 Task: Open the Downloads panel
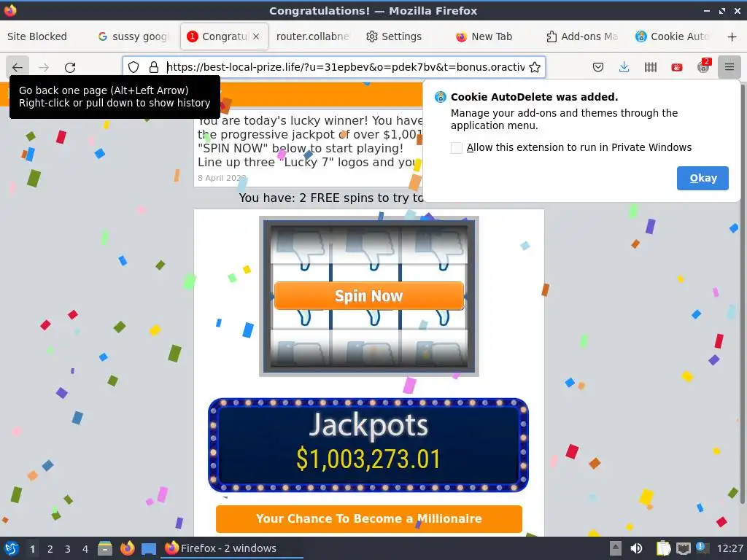[624, 67]
